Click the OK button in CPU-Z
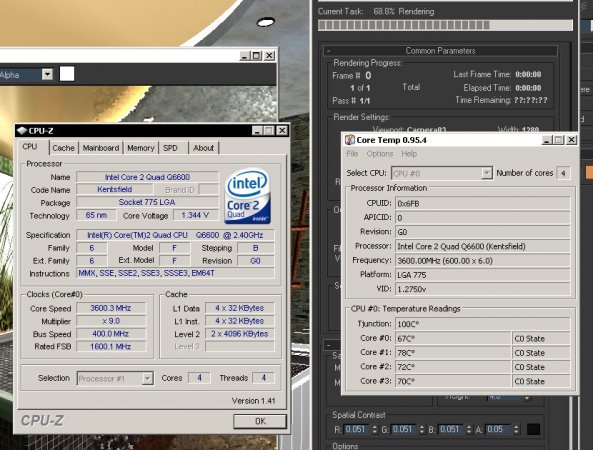The width and height of the screenshot is (593, 450). (260, 421)
